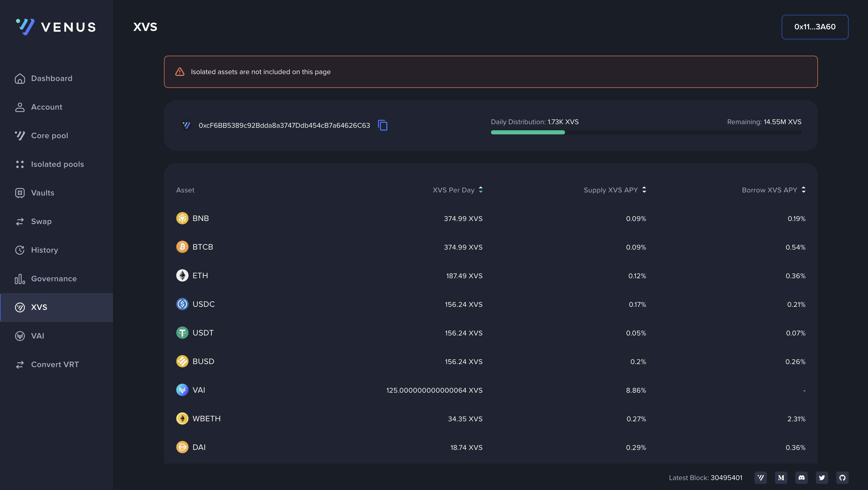868x490 pixels.
Task: Click the daily distribution progress bar
Action: point(646,132)
